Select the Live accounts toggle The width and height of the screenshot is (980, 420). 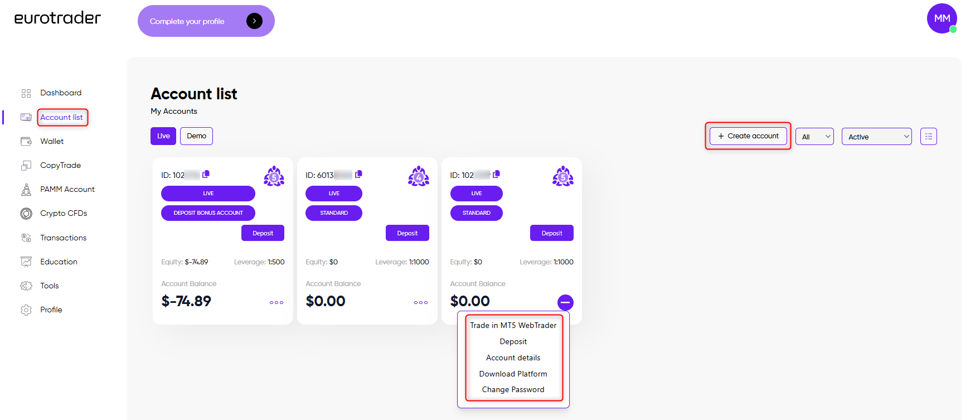163,136
